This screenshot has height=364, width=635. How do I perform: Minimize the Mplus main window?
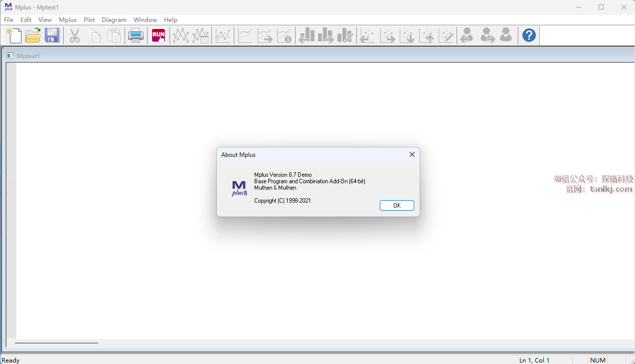point(579,7)
